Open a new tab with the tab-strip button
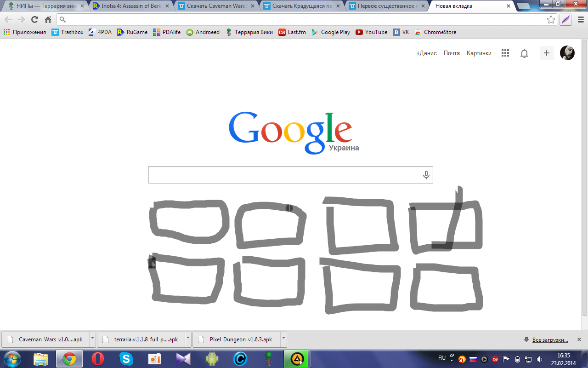 524,6
